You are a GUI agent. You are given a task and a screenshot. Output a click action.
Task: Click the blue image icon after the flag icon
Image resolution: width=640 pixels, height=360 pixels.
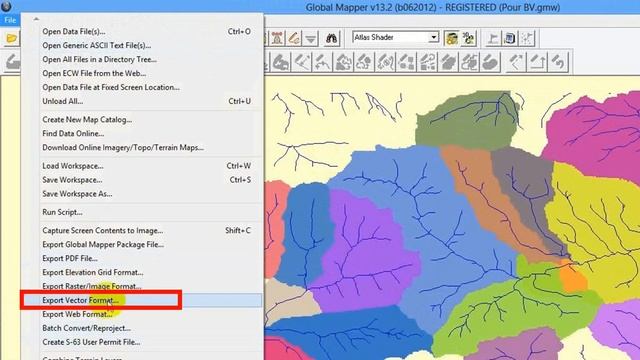(510, 38)
